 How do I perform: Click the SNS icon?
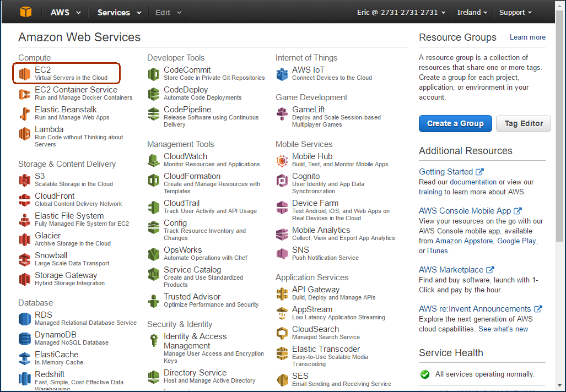tap(282, 254)
